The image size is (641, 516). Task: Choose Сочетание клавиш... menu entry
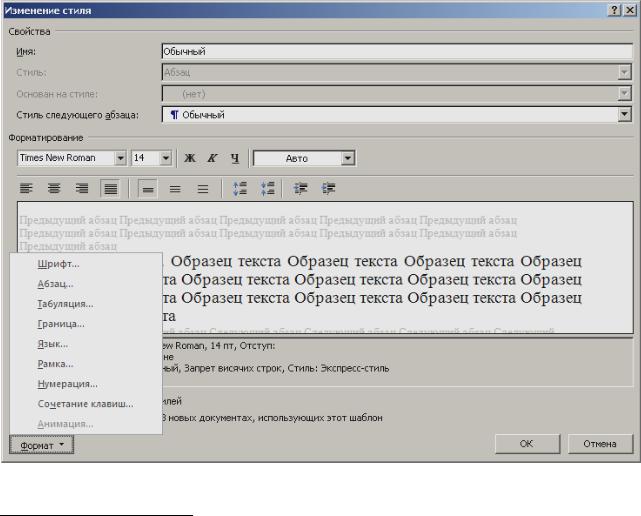[86, 404]
